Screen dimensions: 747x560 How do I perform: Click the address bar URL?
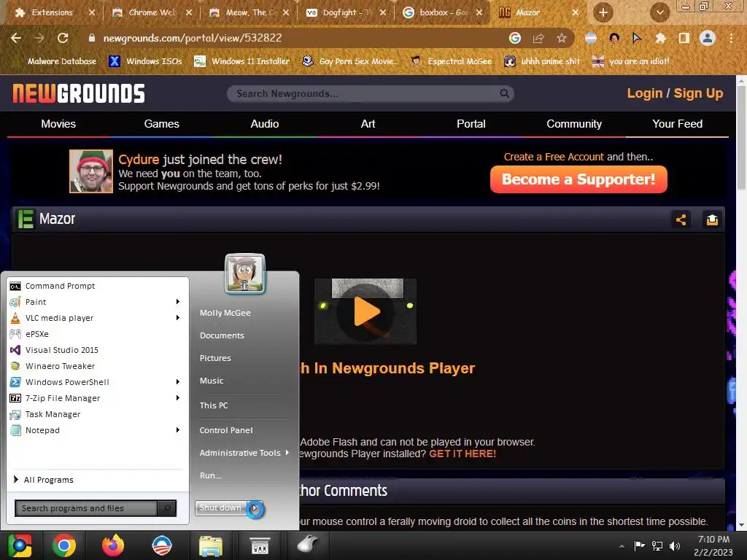point(193,38)
